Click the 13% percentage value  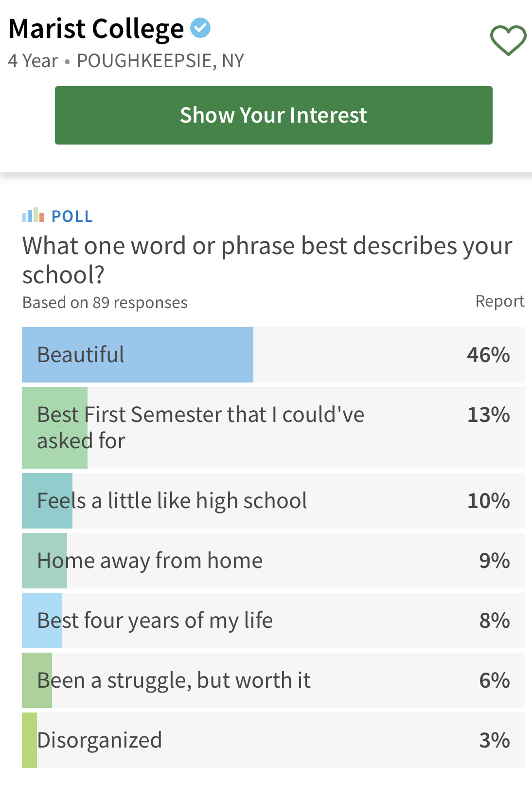tap(488, 415)
